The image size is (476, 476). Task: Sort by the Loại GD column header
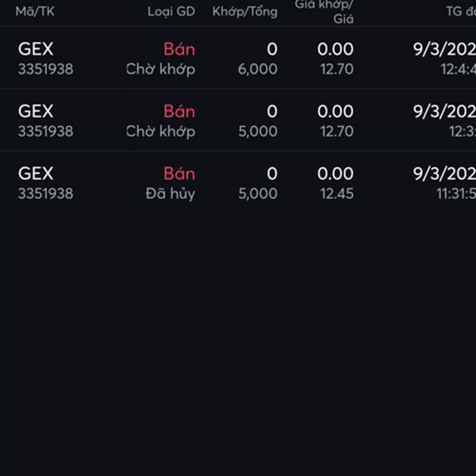[x=171, y=12]
